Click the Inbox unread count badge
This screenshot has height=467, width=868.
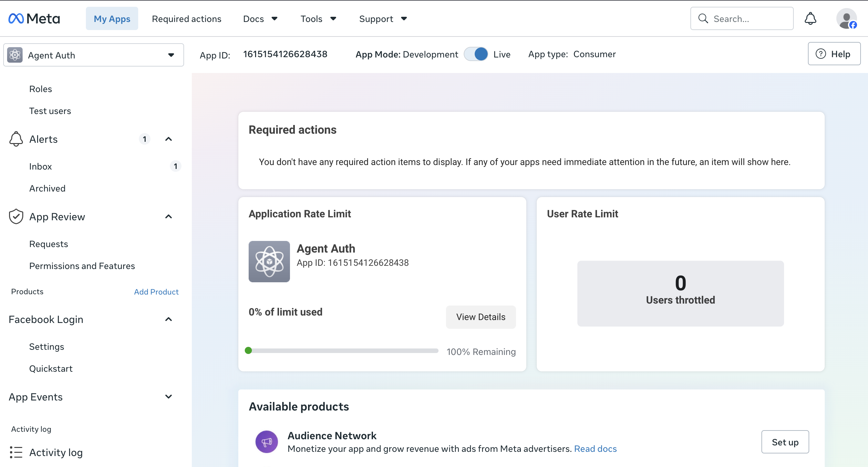click(175, 166)
